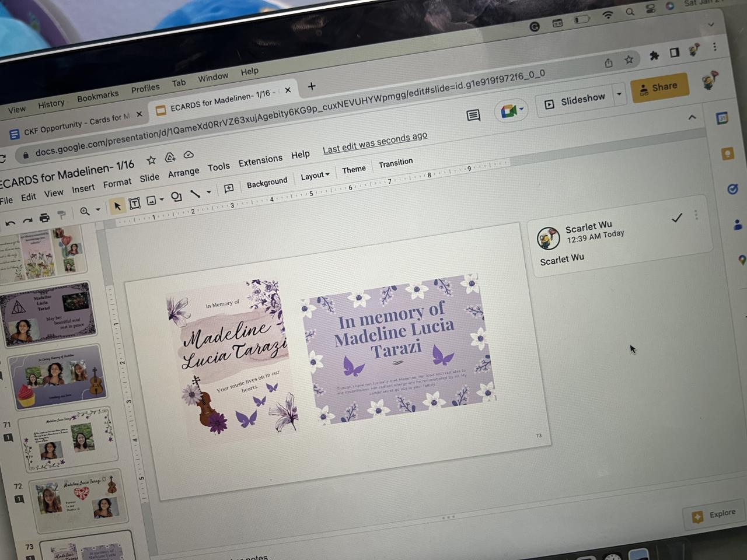Screen dimensions: 747x560
Task: Open the shape tool
Action: [x=176, y=197]
